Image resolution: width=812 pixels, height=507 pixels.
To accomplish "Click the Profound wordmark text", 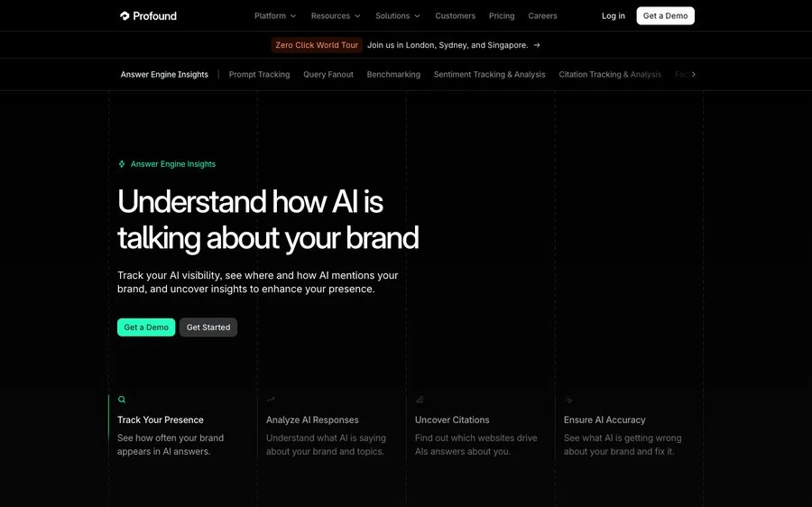I will click(x=155, y=16).
